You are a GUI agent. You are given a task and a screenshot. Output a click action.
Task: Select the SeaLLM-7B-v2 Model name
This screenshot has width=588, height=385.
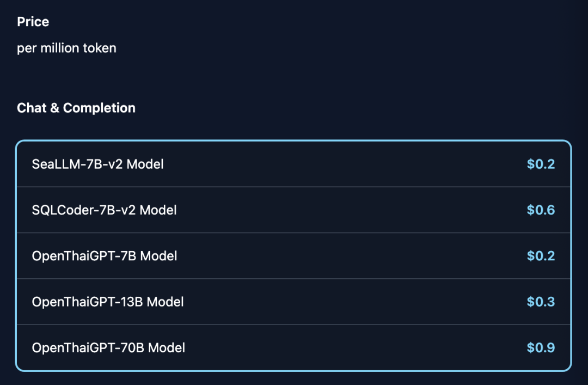[98, 164]
